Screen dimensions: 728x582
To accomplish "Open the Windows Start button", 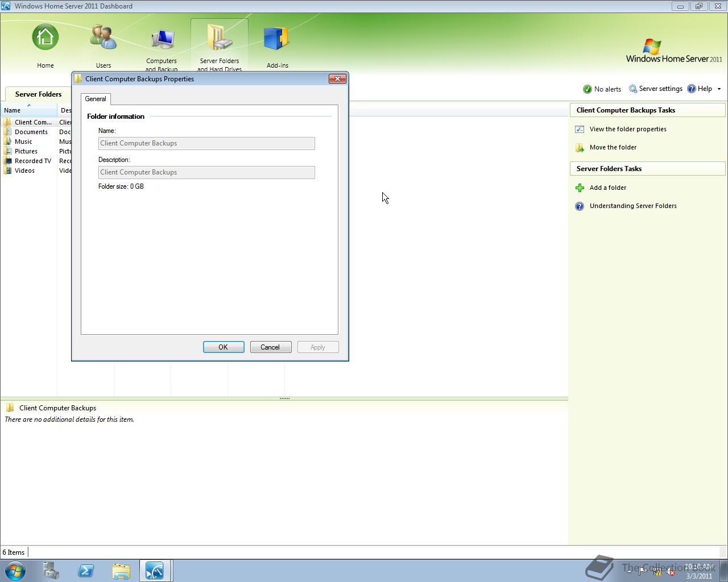I will [15, 571].
